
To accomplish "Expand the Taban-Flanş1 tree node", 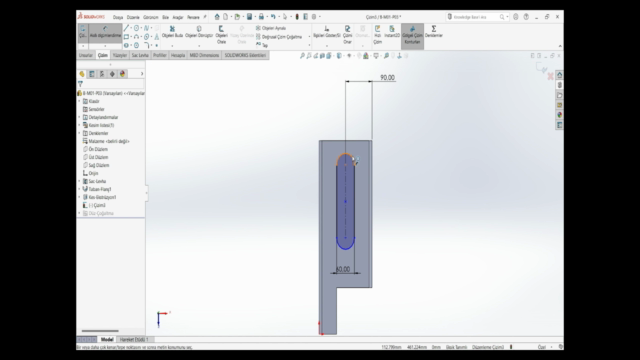I will (x=80, y=189).
